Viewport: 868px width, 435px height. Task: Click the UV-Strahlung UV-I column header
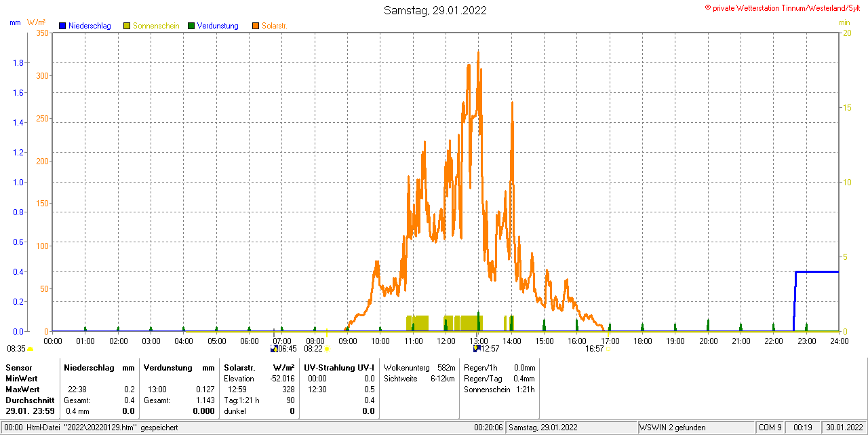(339, 367)
